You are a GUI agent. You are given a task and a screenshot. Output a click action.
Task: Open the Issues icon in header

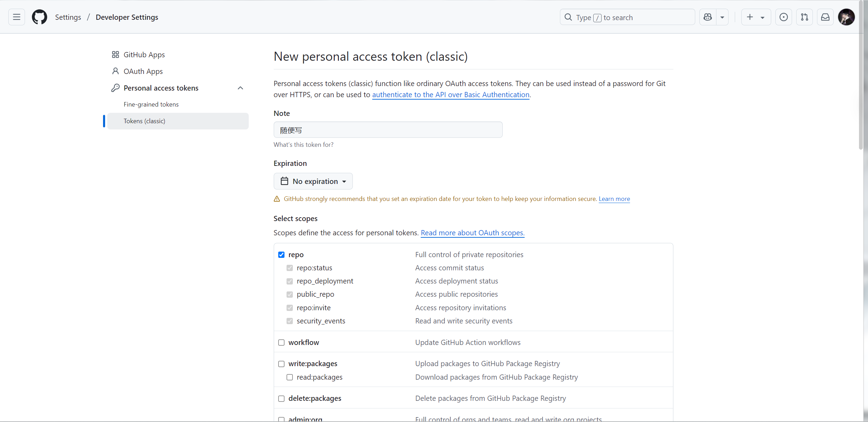click(783, 17)
